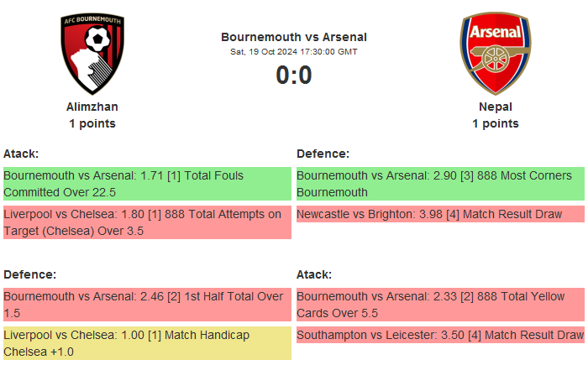Click the 1 points label under Alimzhan
The width and height of the screenshot is (588, 386).
[x=92, y=123]
